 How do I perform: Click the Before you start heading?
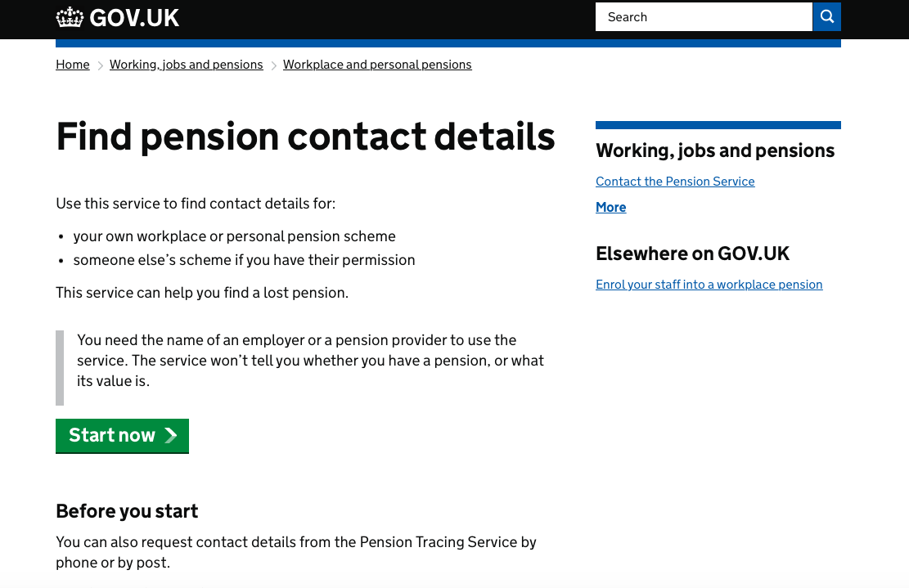[127, 511]
